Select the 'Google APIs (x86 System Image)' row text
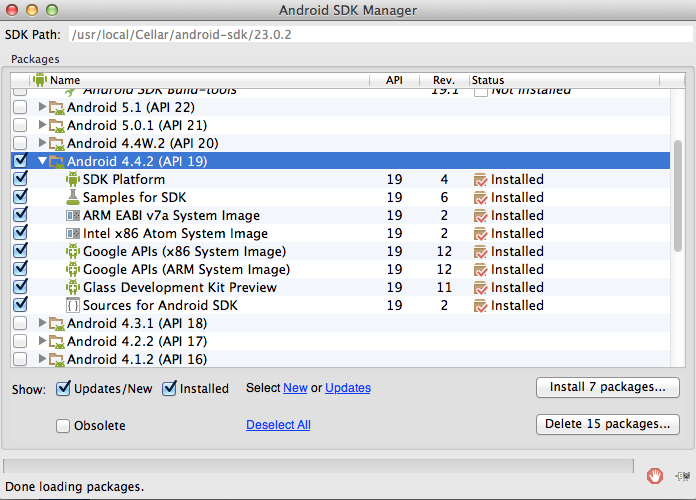This screenshot has width=696, height=500. click(185, 252)
